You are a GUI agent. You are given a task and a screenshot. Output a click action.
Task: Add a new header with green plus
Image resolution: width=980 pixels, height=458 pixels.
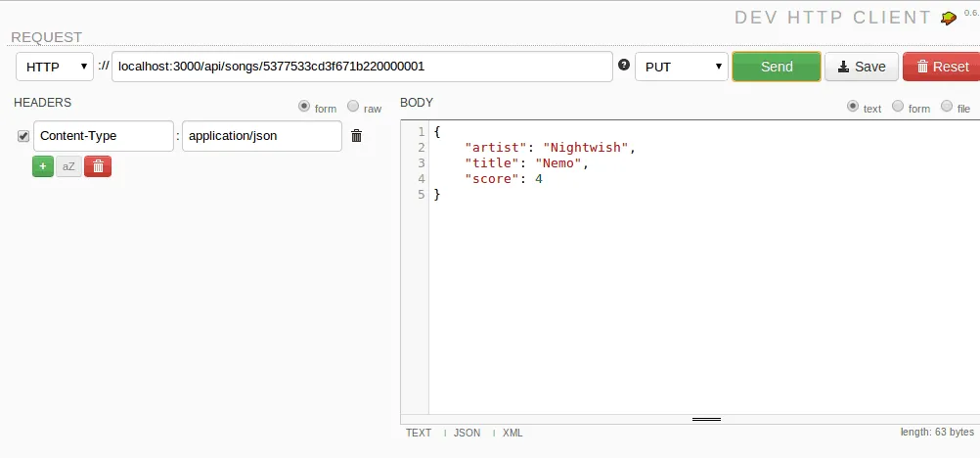(43, 166)
